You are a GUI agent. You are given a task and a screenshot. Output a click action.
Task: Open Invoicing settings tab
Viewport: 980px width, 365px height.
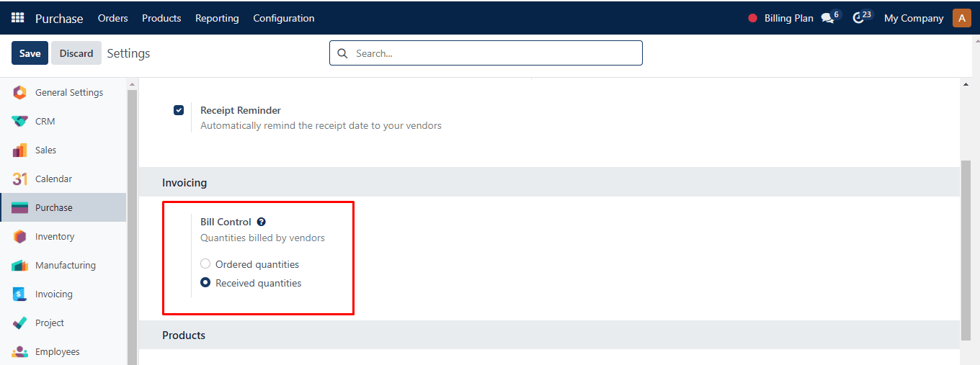63,294
